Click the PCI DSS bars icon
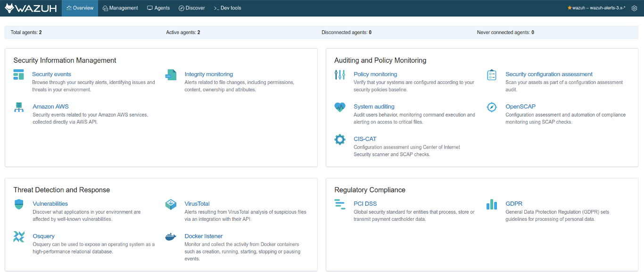 [x=340, y=204]
